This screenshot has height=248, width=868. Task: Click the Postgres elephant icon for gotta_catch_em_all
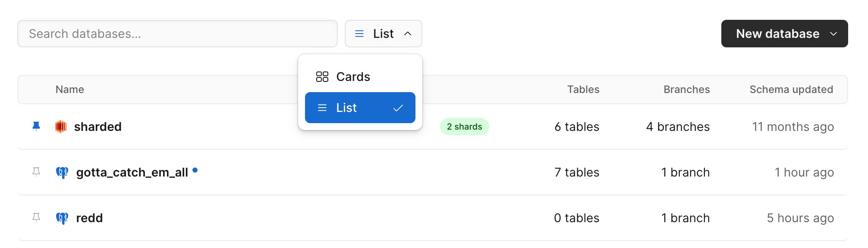pos(63,172)
